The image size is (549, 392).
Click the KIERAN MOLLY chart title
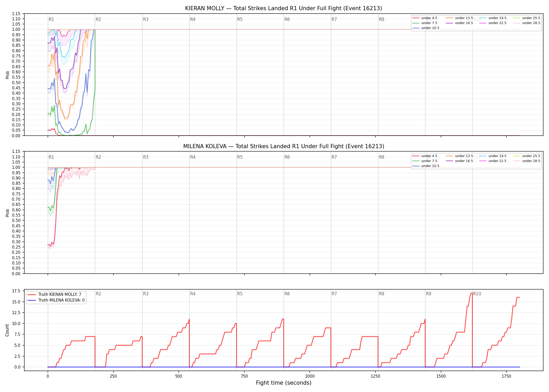pyautogui.click(x=283, y=8)
